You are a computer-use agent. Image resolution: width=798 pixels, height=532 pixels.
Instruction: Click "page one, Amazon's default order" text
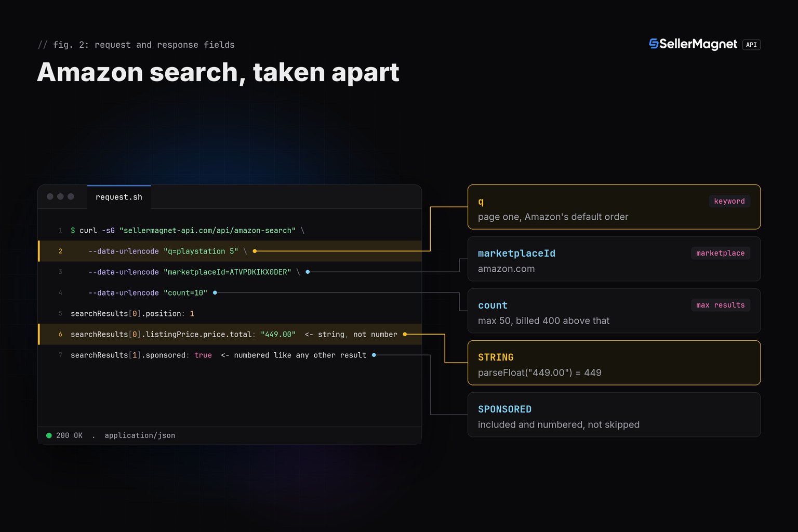click(x=553, y=217)
